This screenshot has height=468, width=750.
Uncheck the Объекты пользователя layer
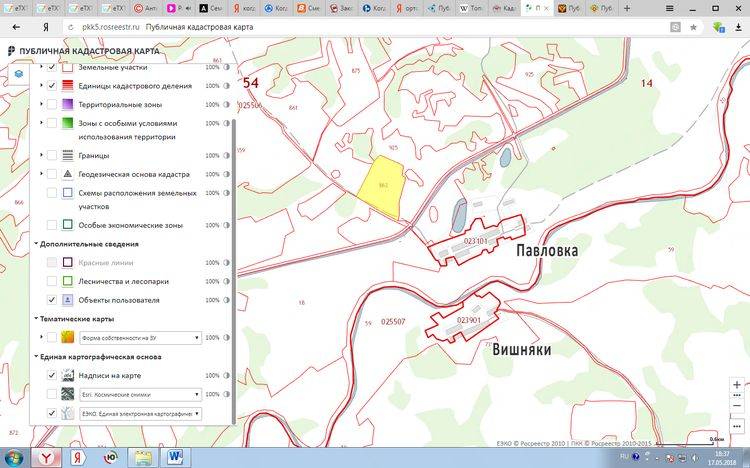[52, 300]
